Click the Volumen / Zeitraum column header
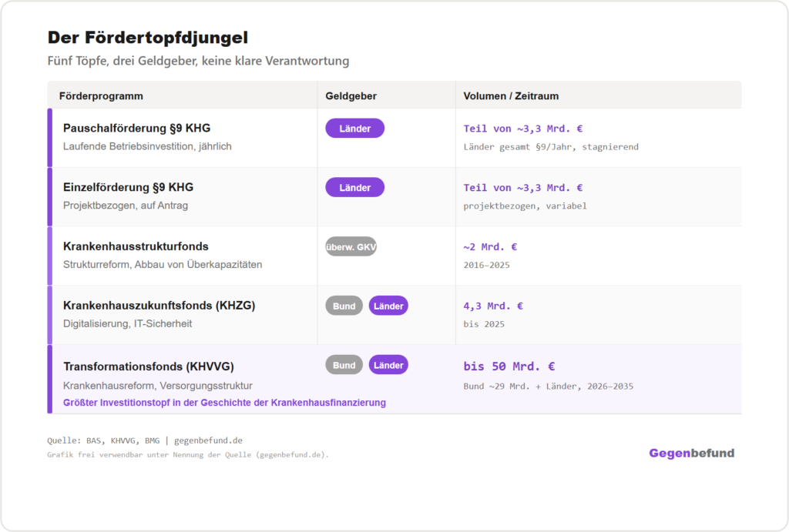789x532 pixels. pyautogui.click(x=511, y=96)
